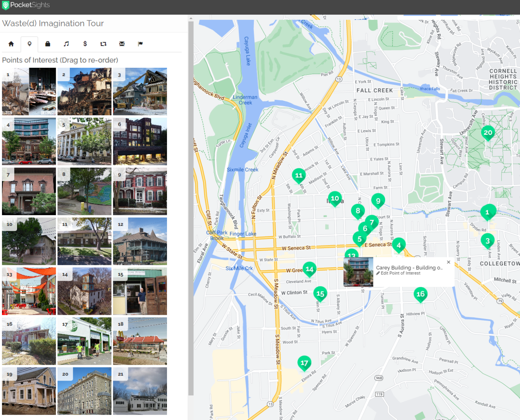Select map marker 14

[x=309, y=269]
